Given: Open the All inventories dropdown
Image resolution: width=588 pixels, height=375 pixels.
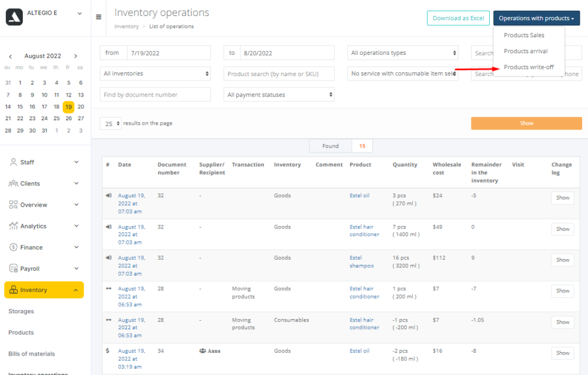Looking at the screenshot, I should click(x=155, y=74).
